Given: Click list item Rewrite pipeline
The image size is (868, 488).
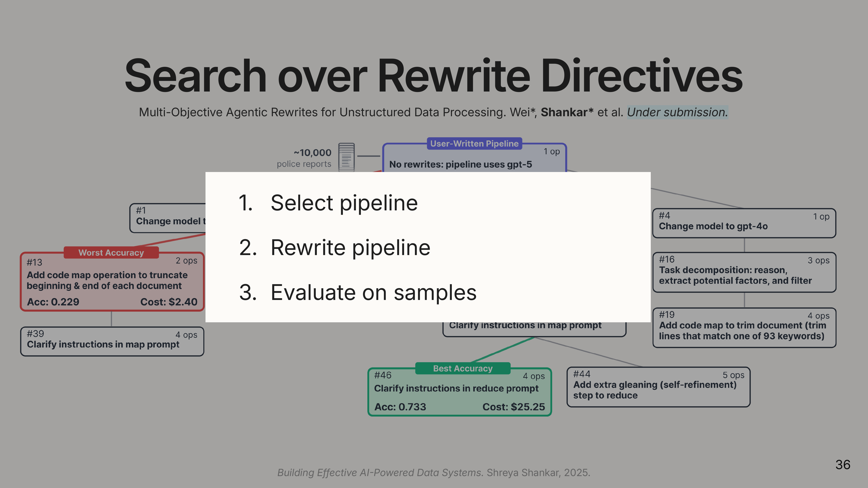Looking at the screenshot, I should [x=350, y=248].
